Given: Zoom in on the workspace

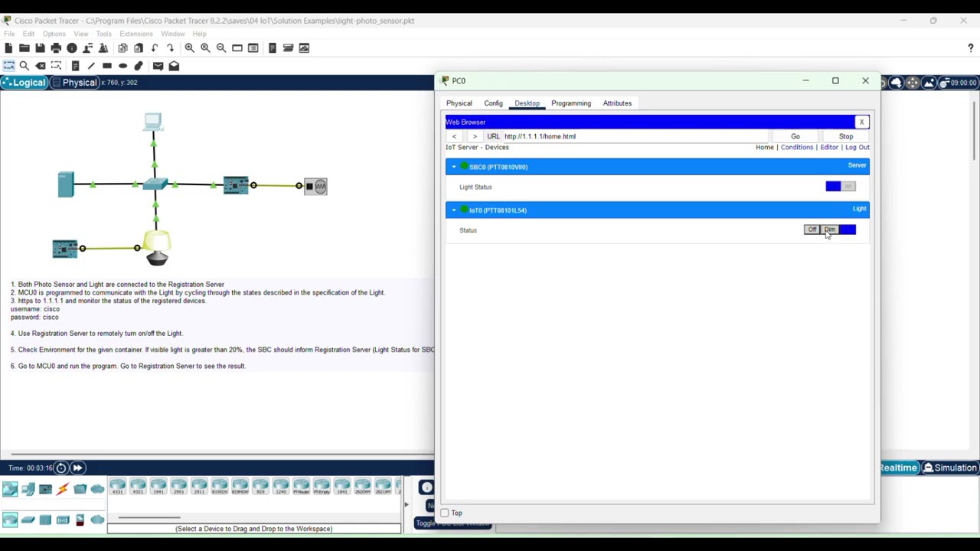Looking at the screenshot, I should point(189,48).
